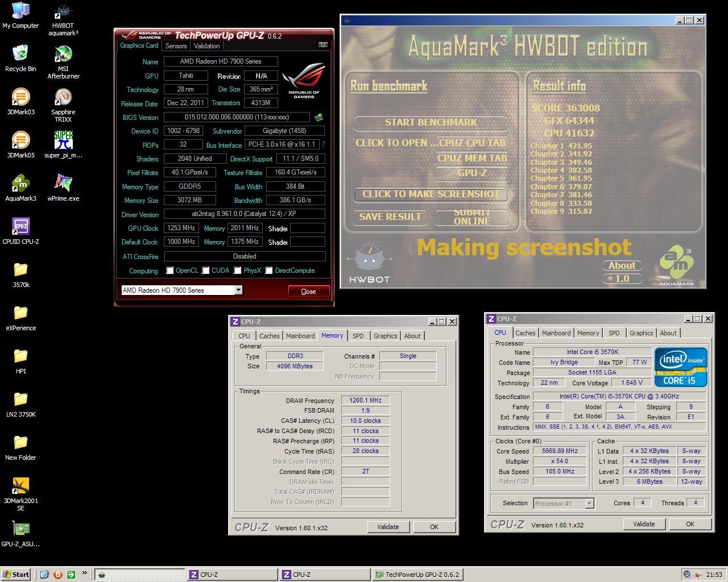Click the Core Speed value field
This screenshot has width=728, height=582.
(x=560, y=451)
